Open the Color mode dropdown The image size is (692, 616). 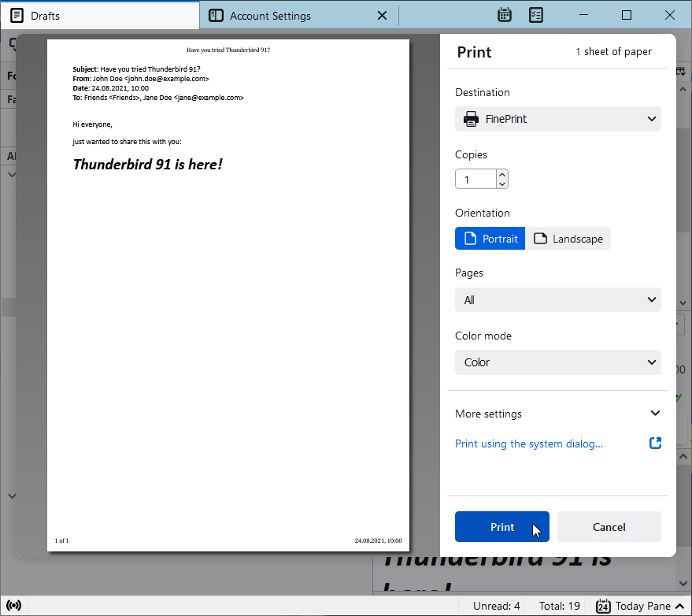point(558,362)
